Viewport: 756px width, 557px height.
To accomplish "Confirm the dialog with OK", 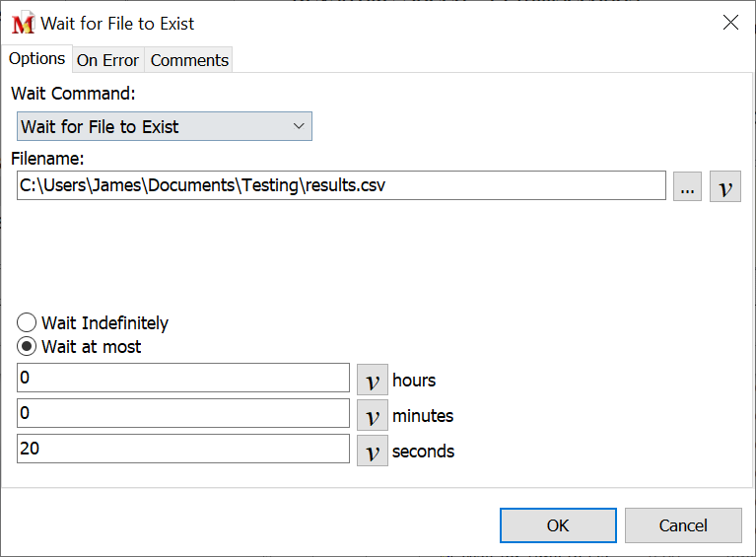I will pyautogui.click(x=558, y=525).
